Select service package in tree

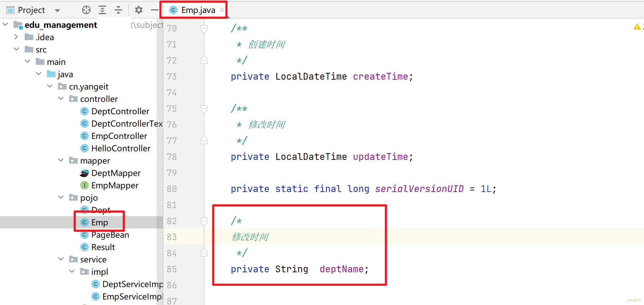pyautogui.click(x=93, y=259)
